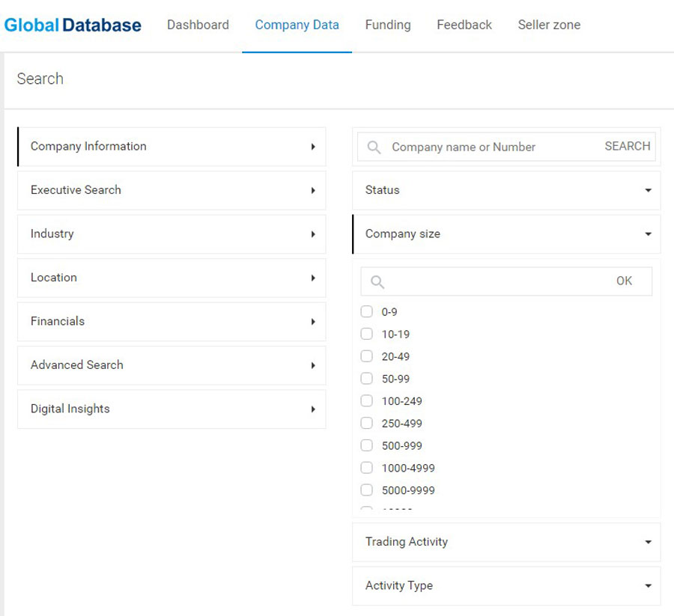
Task: Click the Executive Search label
Action: tap(76, 190)
